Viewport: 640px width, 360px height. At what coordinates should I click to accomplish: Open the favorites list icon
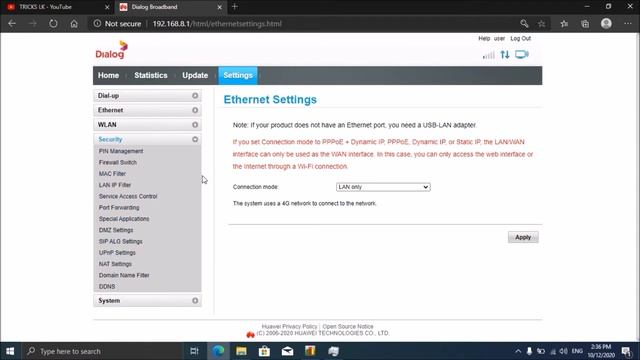click(x=564, y=24)
